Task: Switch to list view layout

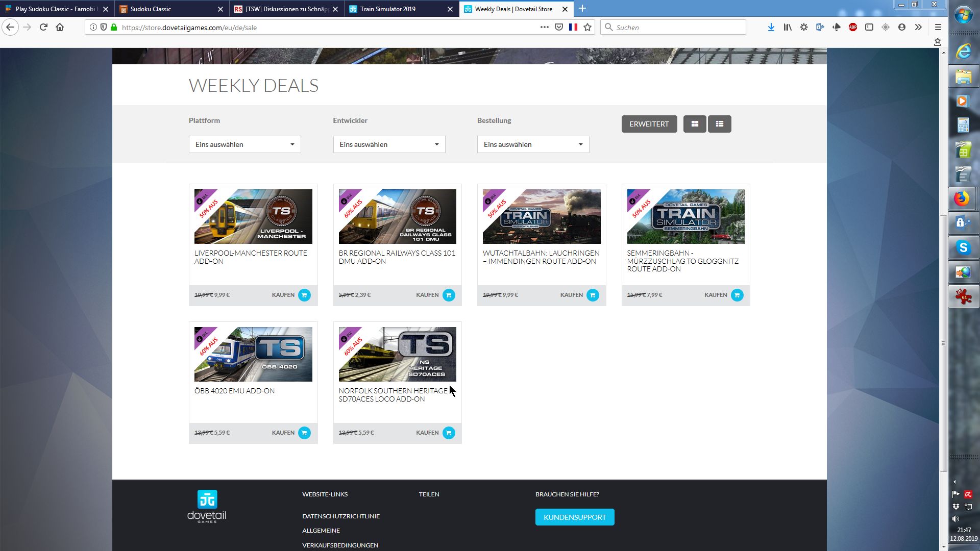Action: [720, 124]
